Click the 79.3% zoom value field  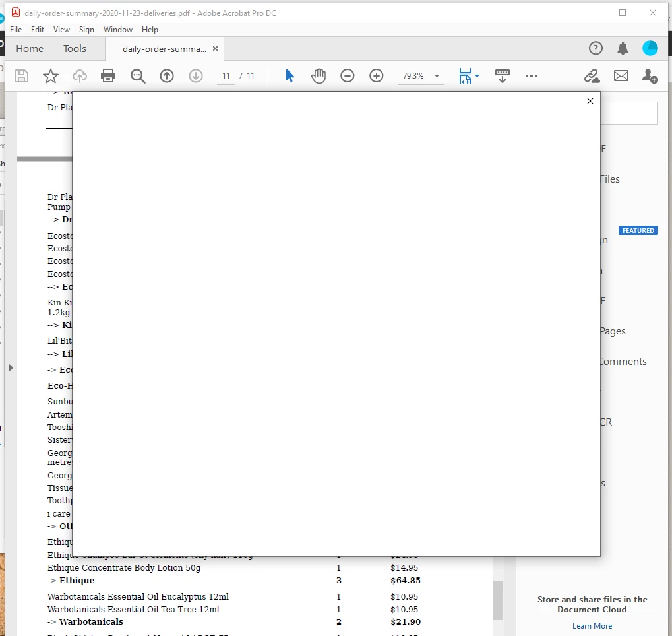point(413,76)
